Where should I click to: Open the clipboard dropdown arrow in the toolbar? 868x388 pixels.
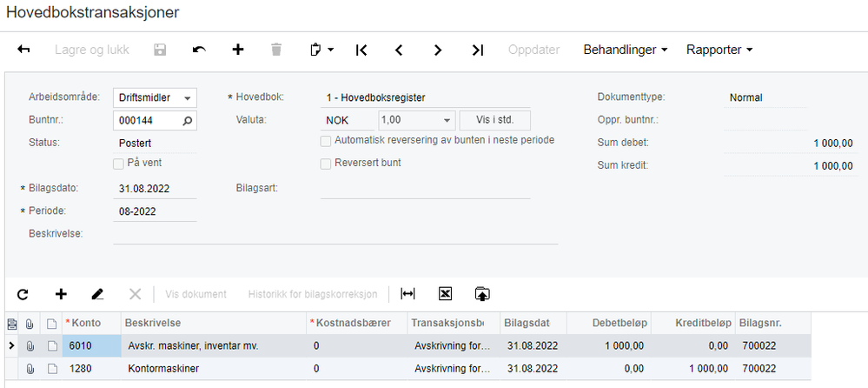tap(331, 50)
